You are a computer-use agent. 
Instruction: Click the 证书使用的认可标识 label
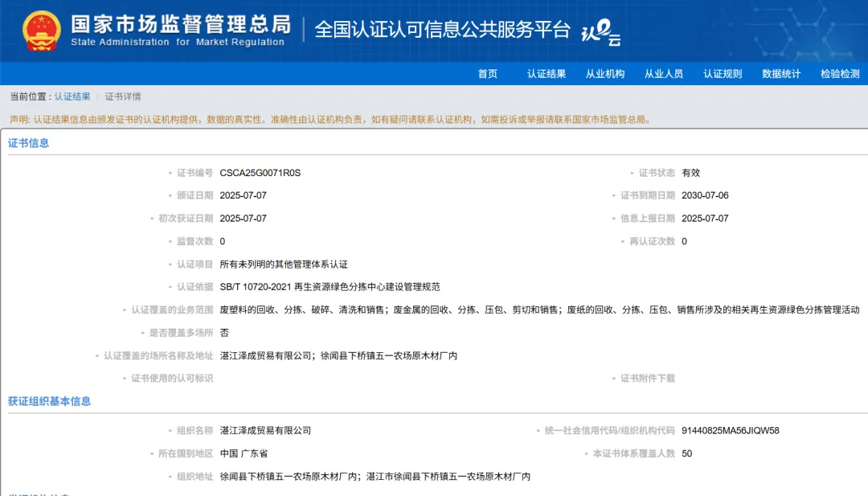(172, 378)
